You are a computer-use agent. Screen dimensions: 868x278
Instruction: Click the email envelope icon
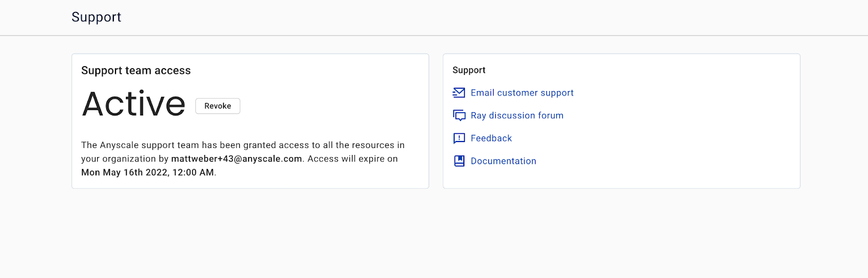pos(459,93)
